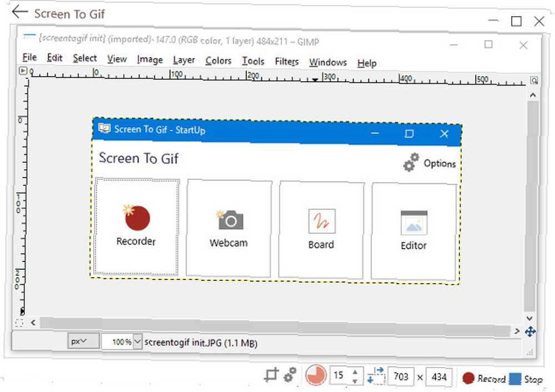
Task: Toggle the quick mask icon at bottom-left
Action: 19,322
